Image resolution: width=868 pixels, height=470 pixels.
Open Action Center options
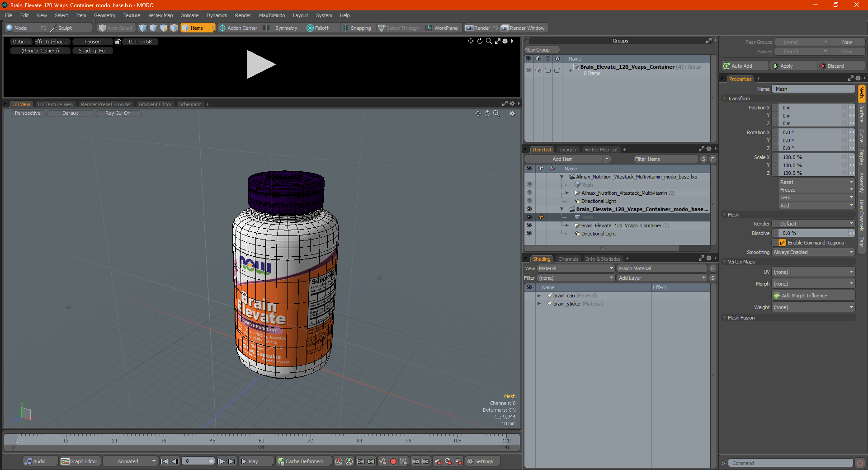[x=239, y=28]
